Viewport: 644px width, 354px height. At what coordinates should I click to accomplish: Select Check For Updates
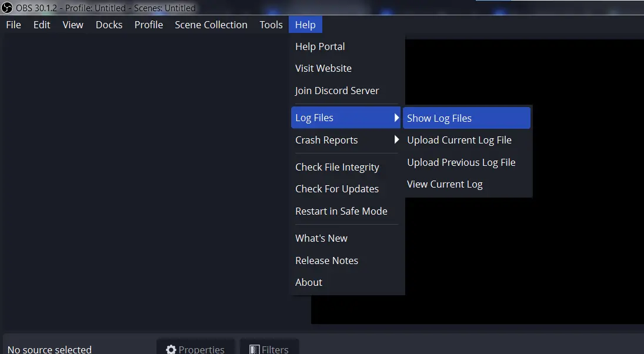coord(346,189)
